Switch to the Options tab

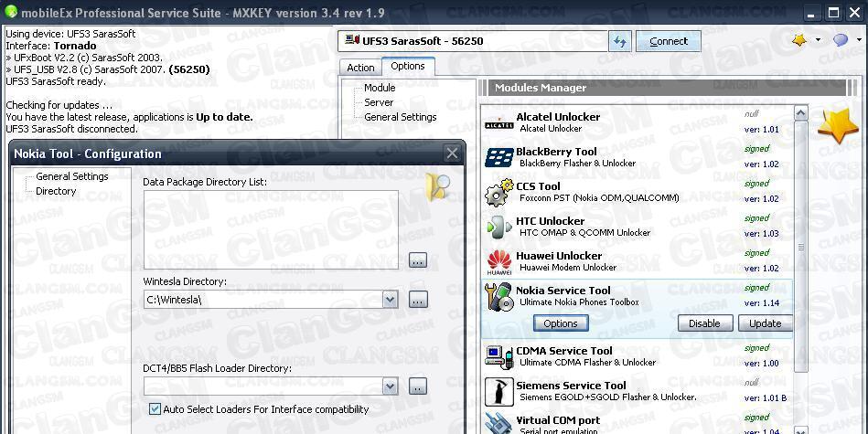point(408,66)
